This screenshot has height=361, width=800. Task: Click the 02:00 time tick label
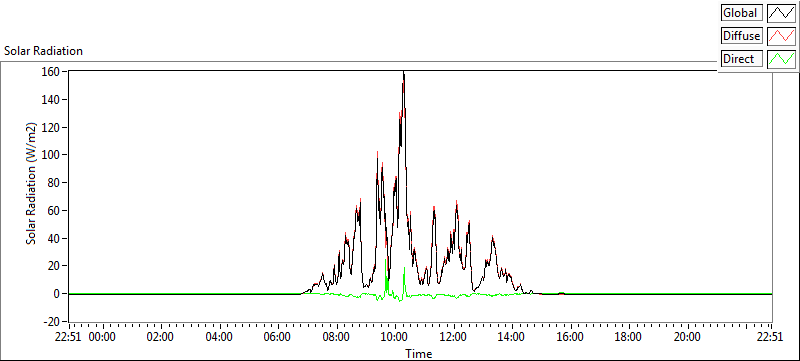(x=161, y=337)
